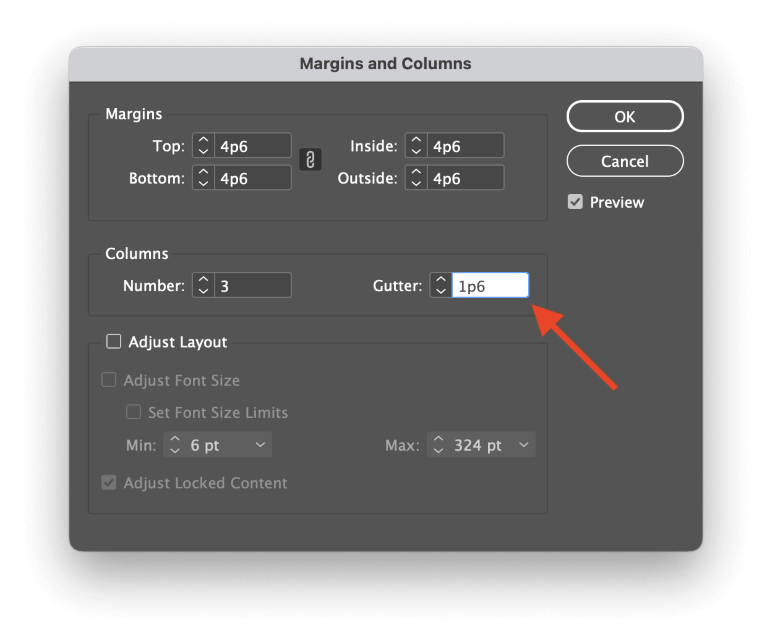Click the Top margin value field

click(x=253, y=146)
